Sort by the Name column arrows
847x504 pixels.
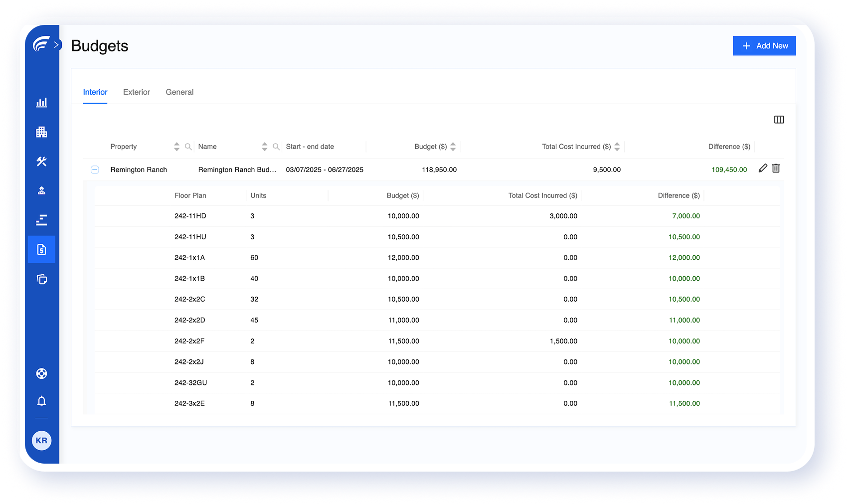(264, 147)
